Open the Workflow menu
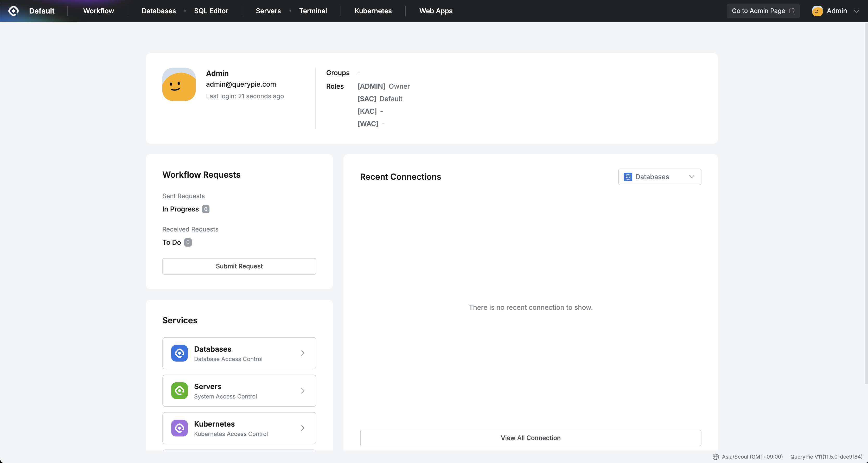 (98, 11)
